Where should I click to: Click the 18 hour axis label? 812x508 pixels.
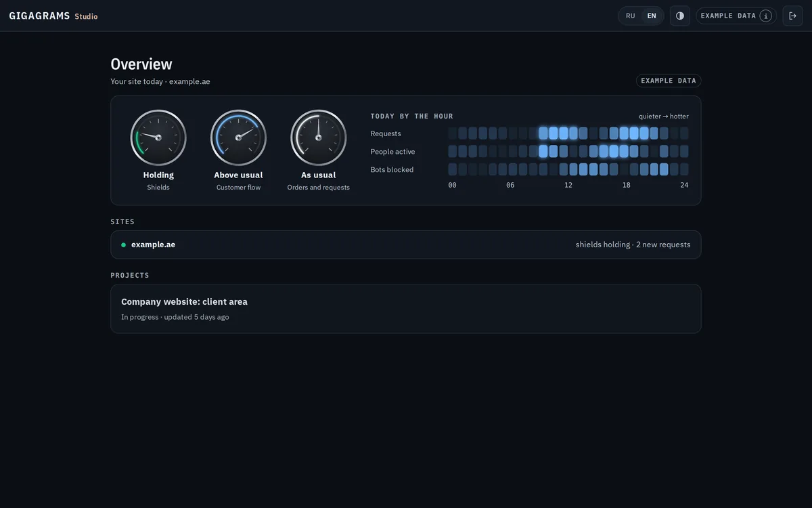point(627,185)
